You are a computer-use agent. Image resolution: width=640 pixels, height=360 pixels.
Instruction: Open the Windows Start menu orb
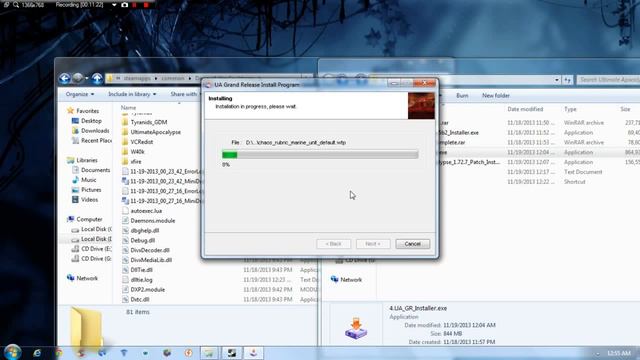click(12, 352)
